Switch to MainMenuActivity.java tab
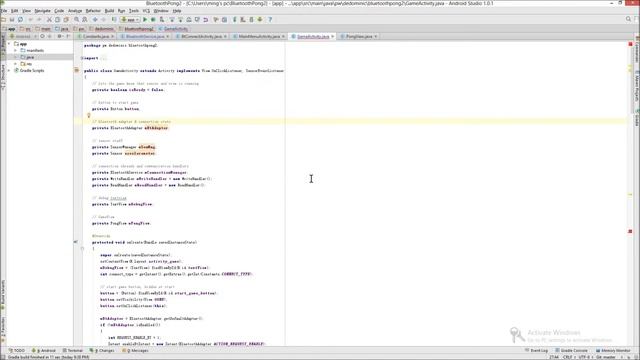 tap(259, 36)
